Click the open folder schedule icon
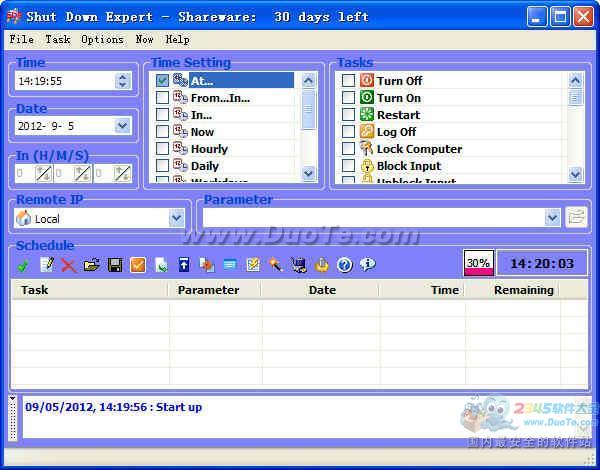600x470 pixels. tap(92, 265)
